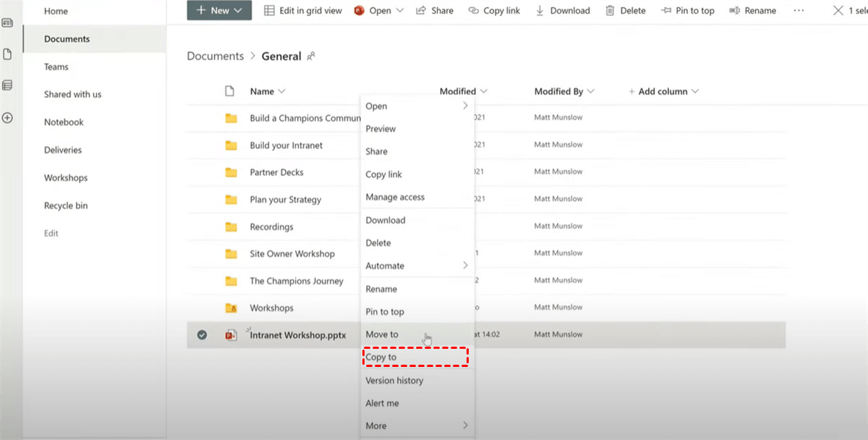Screen dimensions: 868x440
Task: Click the New button
Action: [219, 10]
